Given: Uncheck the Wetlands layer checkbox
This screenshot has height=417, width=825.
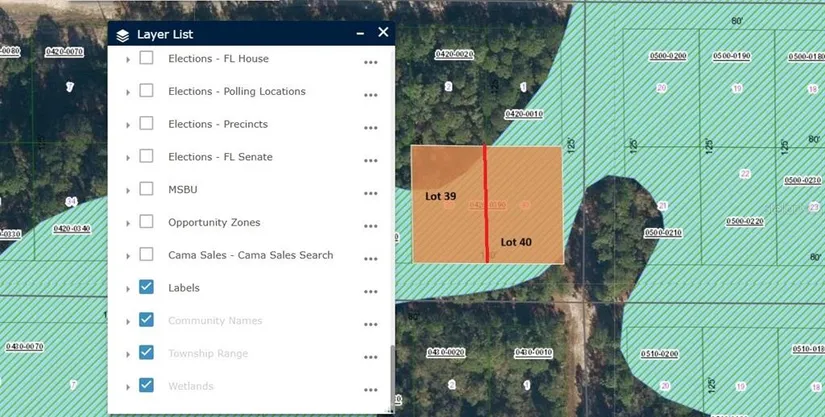Looking at the screenshot, I should click(146, 385).
